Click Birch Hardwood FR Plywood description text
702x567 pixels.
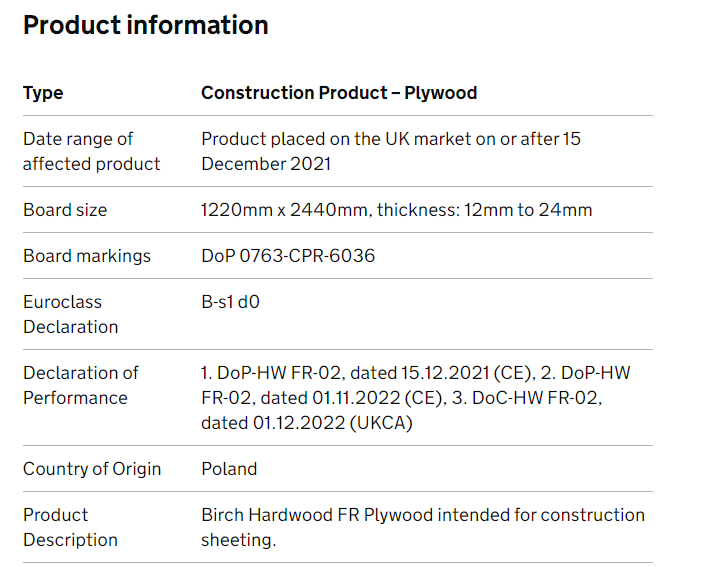point(317,515)
